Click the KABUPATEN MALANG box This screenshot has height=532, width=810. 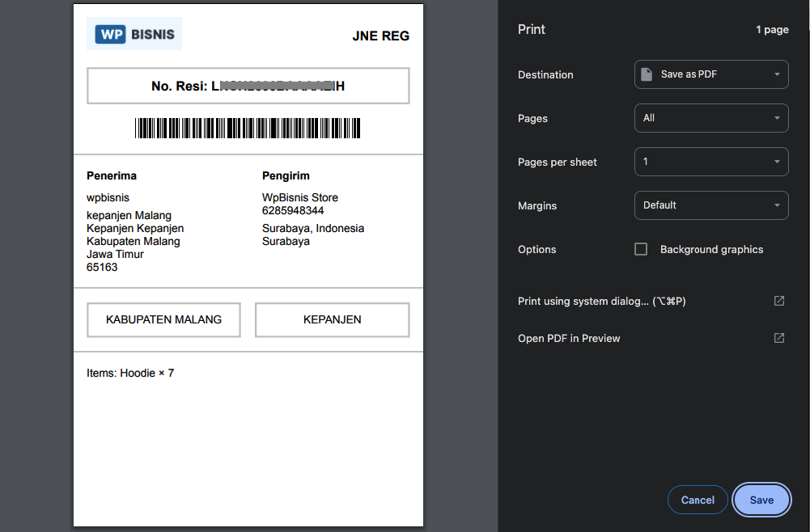163,320
